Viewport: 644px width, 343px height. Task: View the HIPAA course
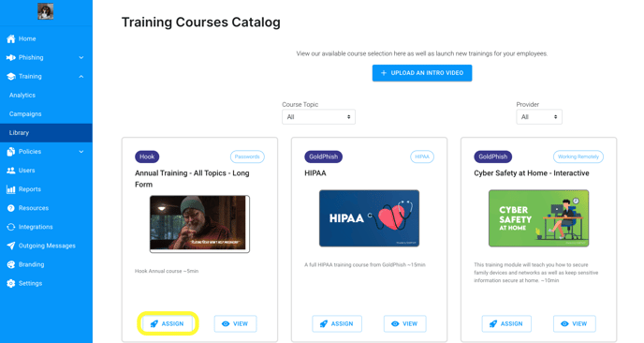point(405,323)
